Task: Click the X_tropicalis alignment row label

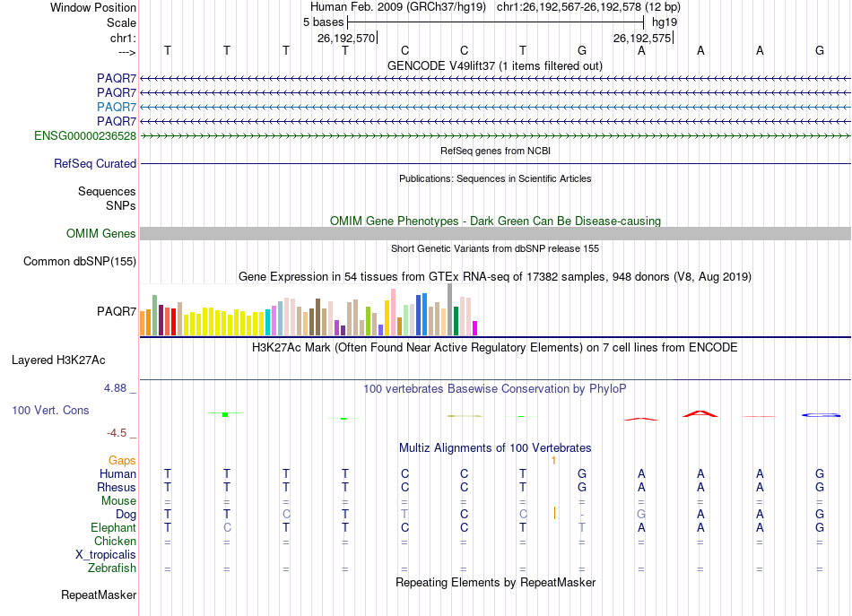Action: (x=106, y=555)
